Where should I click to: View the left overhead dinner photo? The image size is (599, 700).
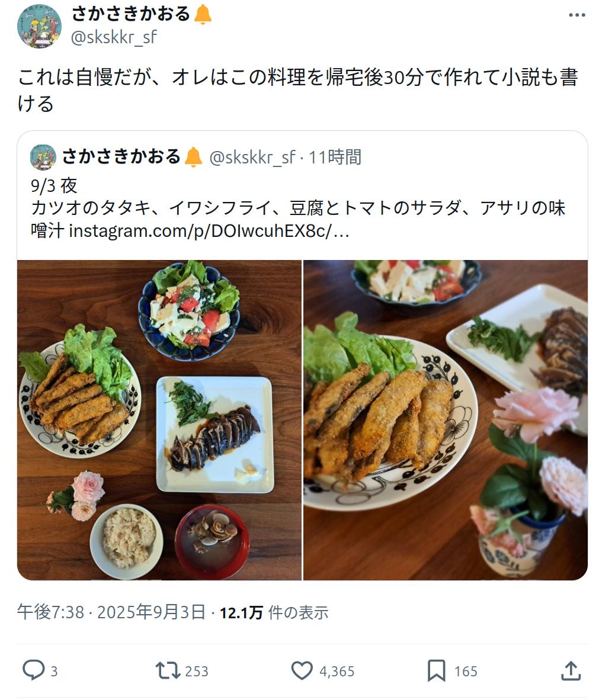pos(159,420)
